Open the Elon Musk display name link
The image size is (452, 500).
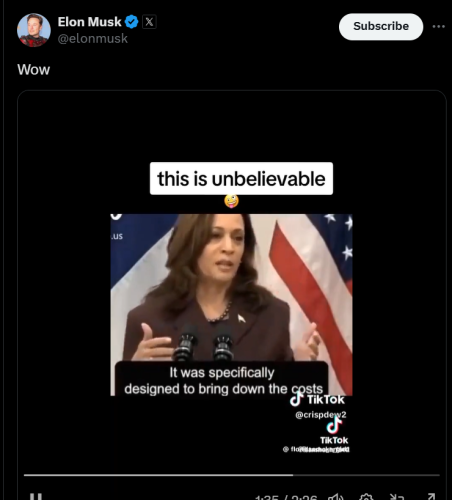coord(90,22)
